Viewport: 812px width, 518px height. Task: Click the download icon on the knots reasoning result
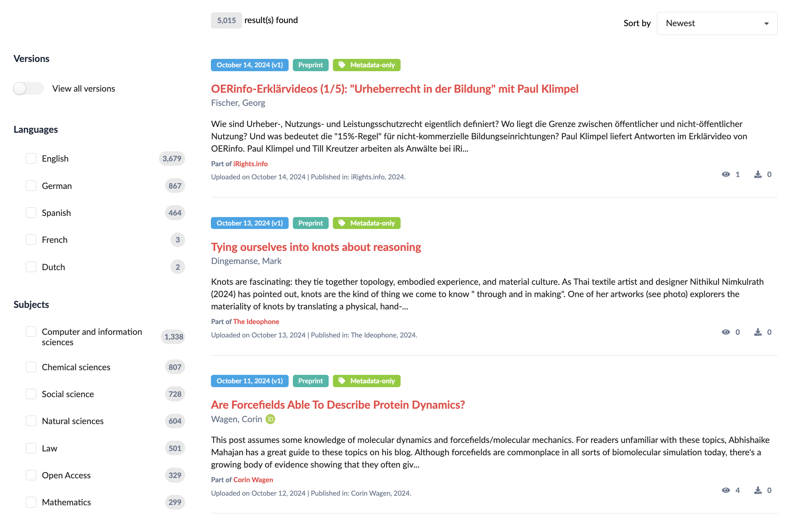(758, 332)
